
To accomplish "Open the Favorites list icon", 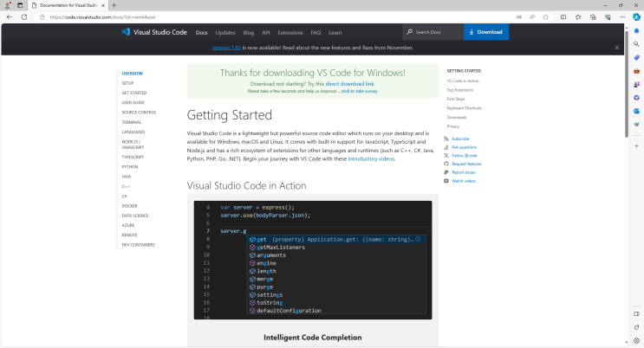I will click(x=578, y=16).
